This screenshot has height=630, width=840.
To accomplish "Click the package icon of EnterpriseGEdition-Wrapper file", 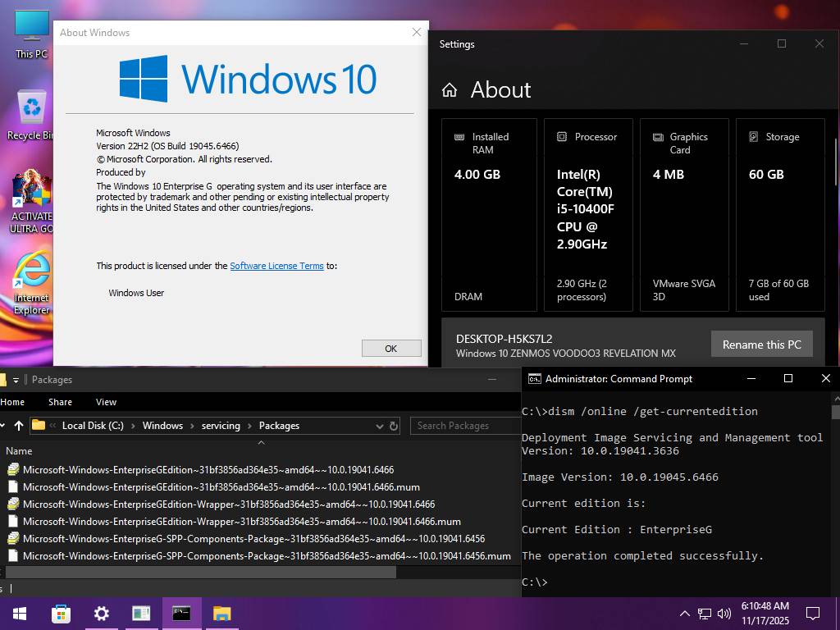I will pos(13,504).
